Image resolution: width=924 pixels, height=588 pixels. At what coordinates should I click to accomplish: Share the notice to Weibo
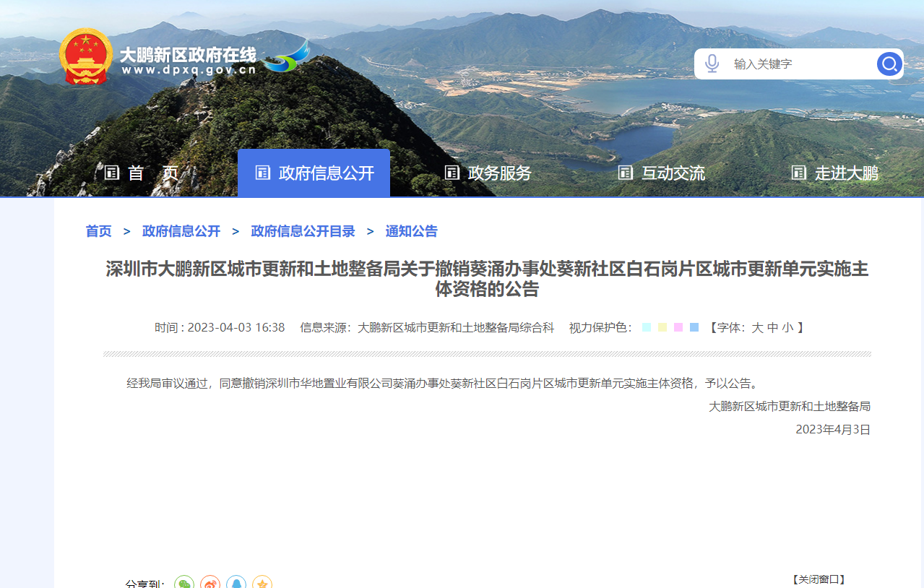(210, 584)
